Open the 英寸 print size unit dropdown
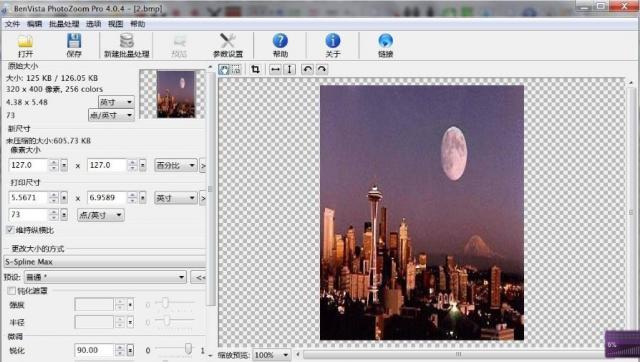Image resolution: width=640 pixels, height=362 pixels. coord(176,198)
